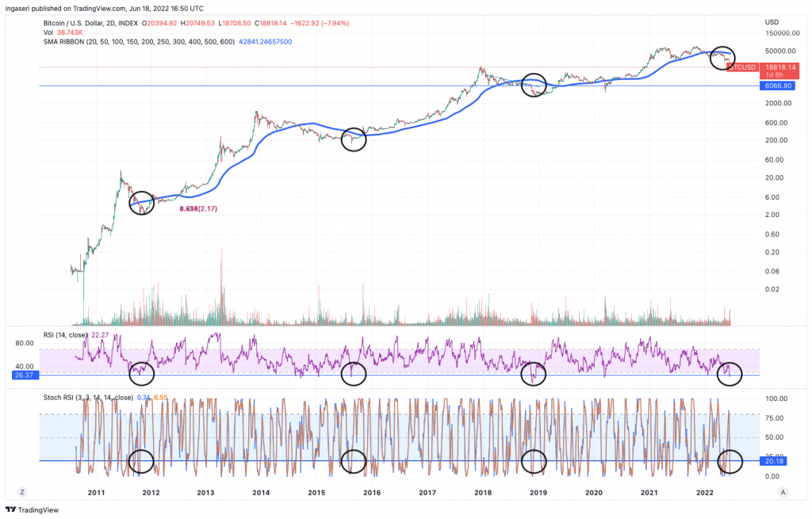Click the Z timezone button at bottom left
Viewport: 812px width, 519px height.
point(21,492)
